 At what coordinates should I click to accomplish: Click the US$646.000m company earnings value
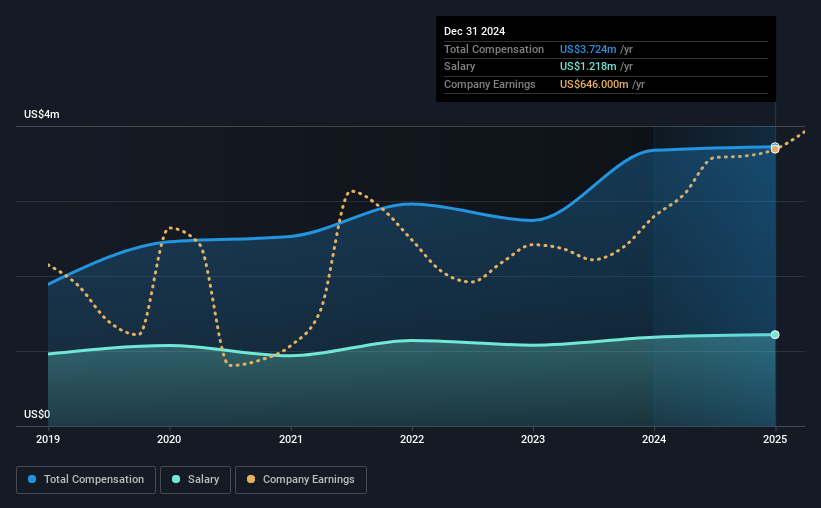pyautogui.click(x=594, y=84)
